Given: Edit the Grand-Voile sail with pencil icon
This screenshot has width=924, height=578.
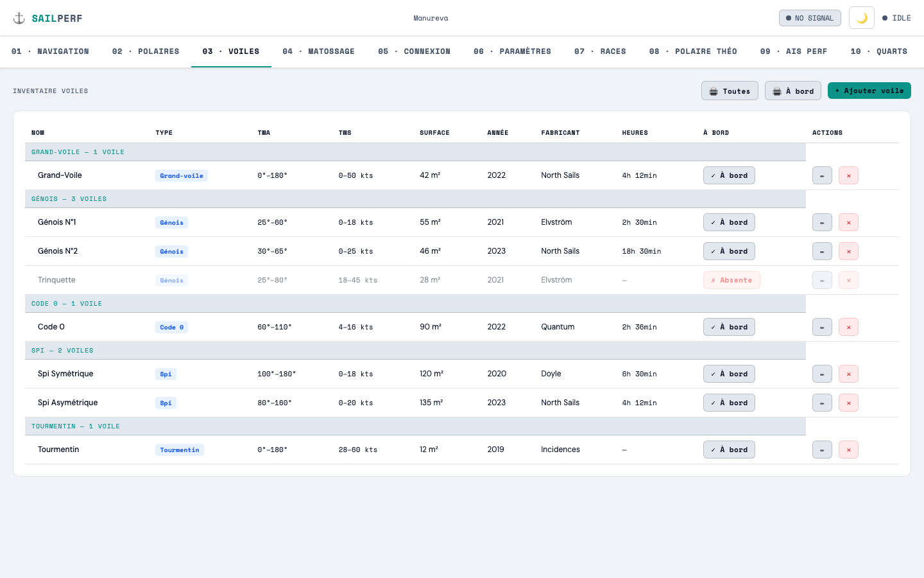Looking at the screenshot, I should [822, 175].
